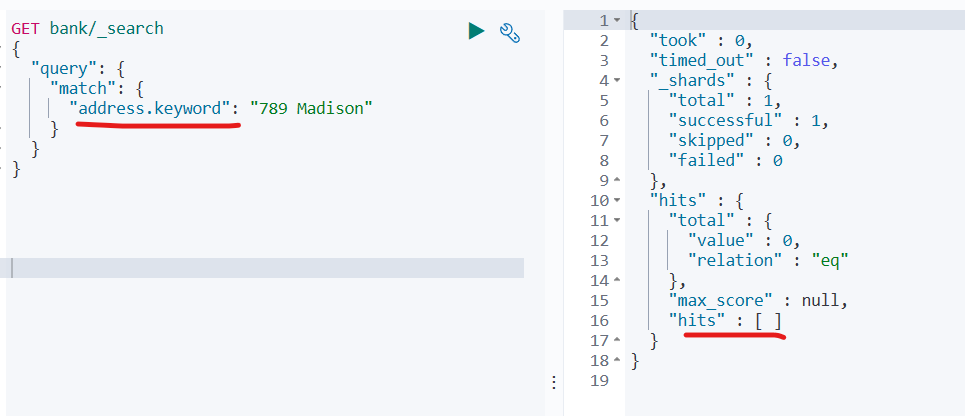
Task: Click the "total" : 1 line under _shards
Action: (x=726, y=101)
